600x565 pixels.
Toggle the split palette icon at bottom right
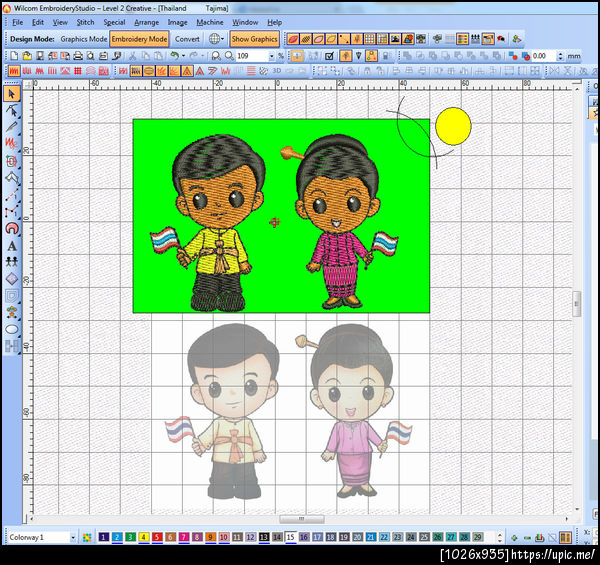565,538
